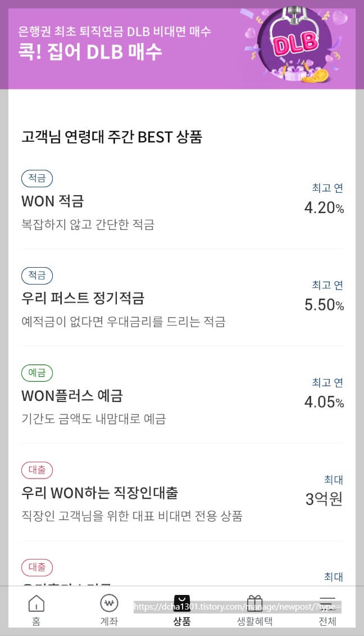Tap the 적금 badge on 우리 퍼스트 정기적금

point(37,276)
